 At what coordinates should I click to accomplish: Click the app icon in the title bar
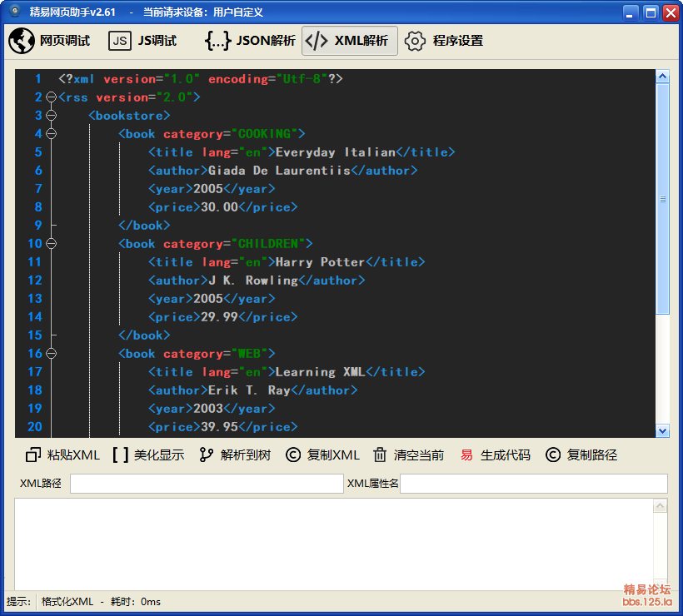pos(14,11)
